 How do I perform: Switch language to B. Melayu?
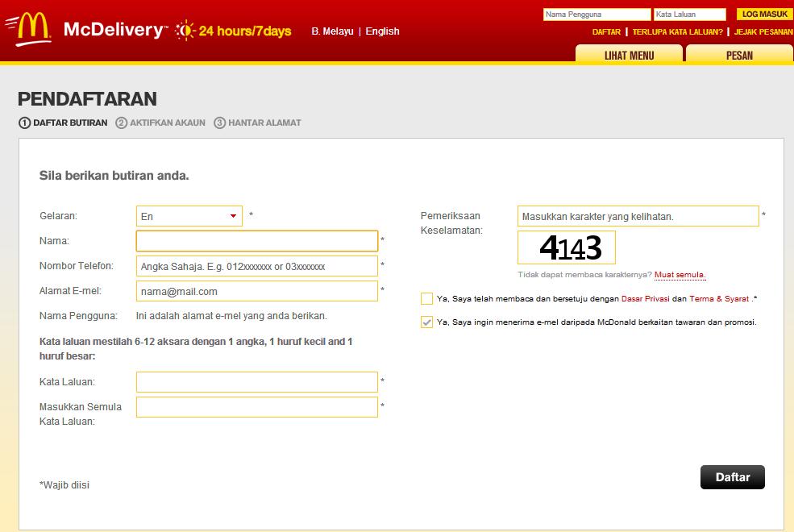(x=332, y=31)
